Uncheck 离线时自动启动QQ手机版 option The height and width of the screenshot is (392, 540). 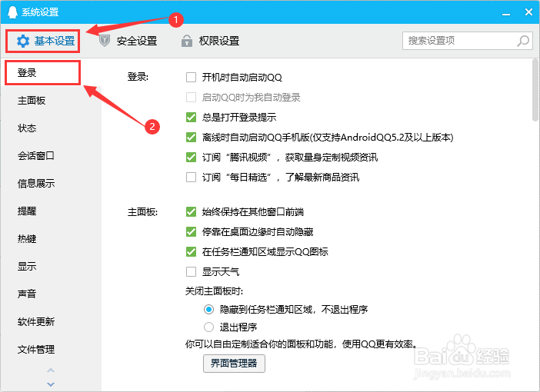tap(191, 137)
